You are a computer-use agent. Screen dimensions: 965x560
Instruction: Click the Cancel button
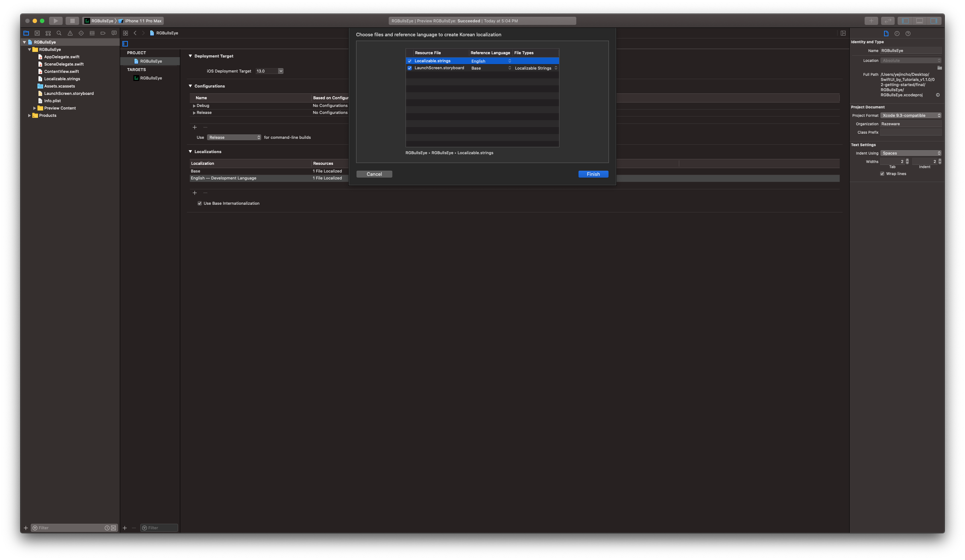374,174
